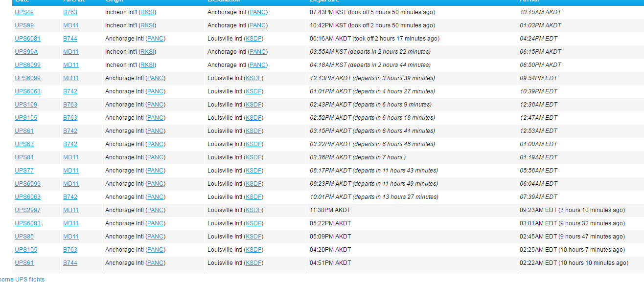Select departure text '06:16AM AKDT'
Image resolution: width=644 pixels, height=282 pixels.
pyautogui.click(x=330, y=39)
